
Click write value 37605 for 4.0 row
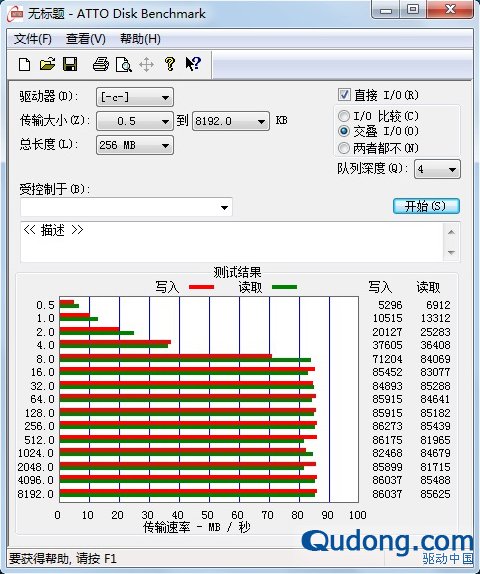[387, 345]
